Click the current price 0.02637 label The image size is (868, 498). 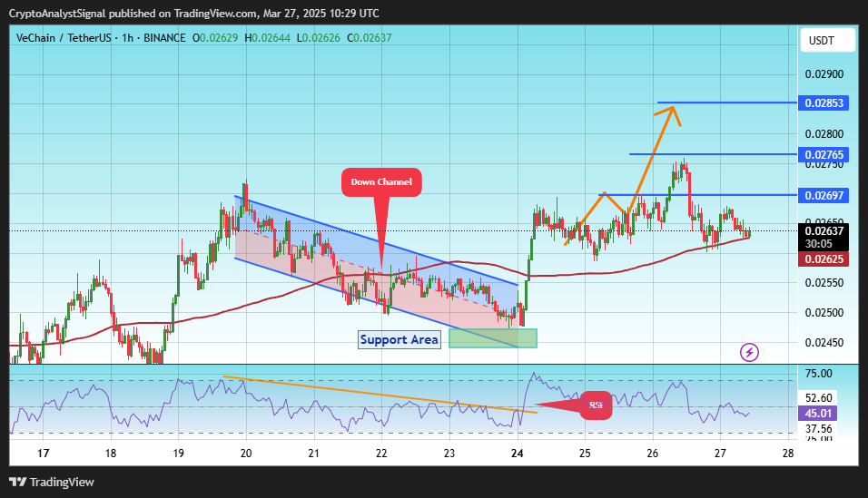pyautogui.click(x=824, y=231)
